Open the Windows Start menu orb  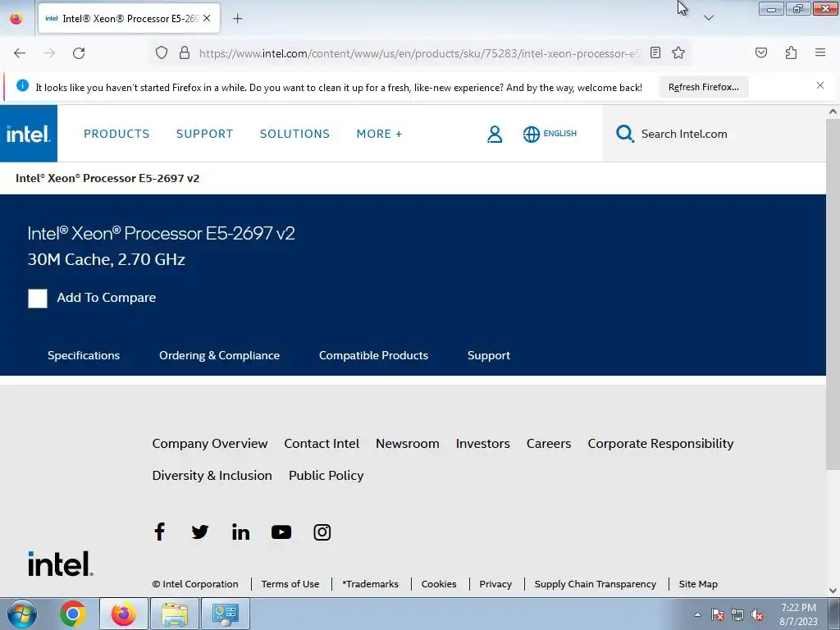22,614
